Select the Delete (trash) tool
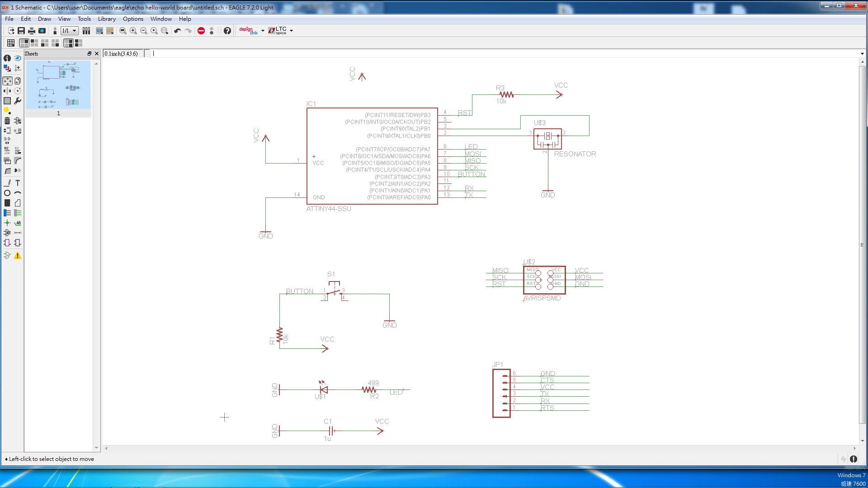 coord(7,121)
